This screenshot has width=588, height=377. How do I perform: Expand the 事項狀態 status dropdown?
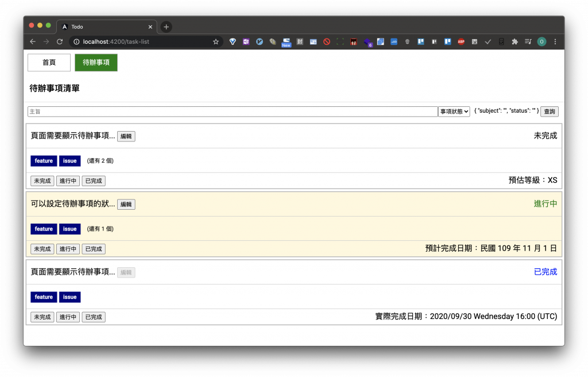454,111
